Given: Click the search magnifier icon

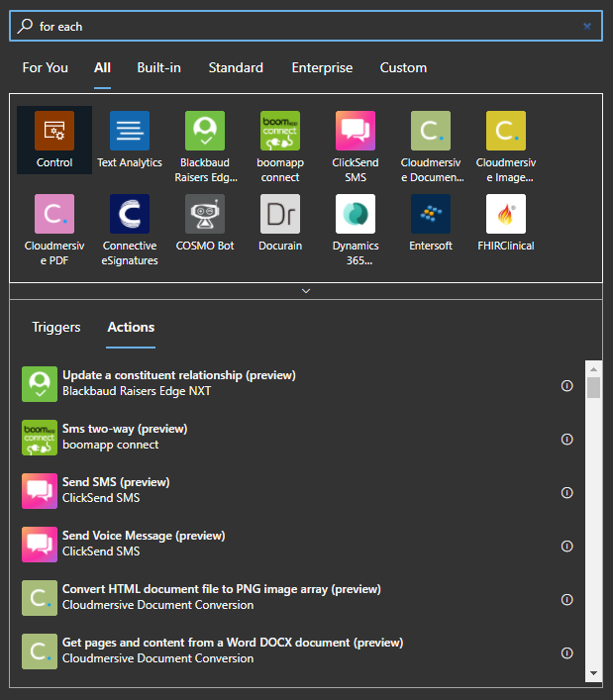Looking at the screenshot, I should 25,27.
